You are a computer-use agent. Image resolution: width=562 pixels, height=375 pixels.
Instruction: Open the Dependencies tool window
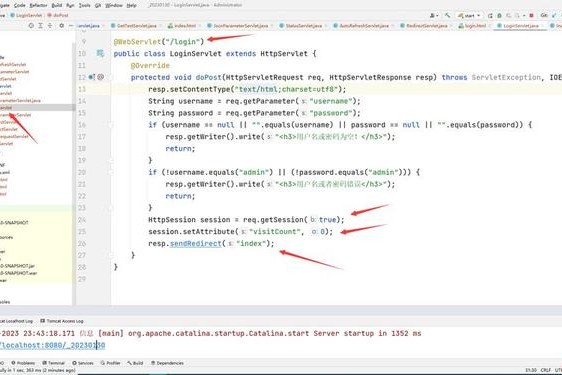click(x=167, y=363)
